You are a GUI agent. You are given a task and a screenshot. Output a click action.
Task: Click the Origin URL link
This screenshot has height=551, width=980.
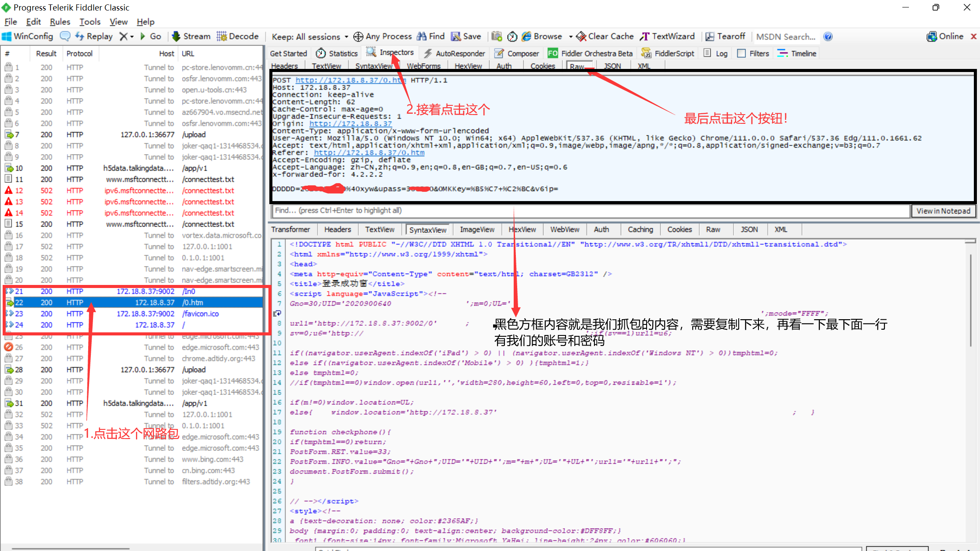[351, 124]
